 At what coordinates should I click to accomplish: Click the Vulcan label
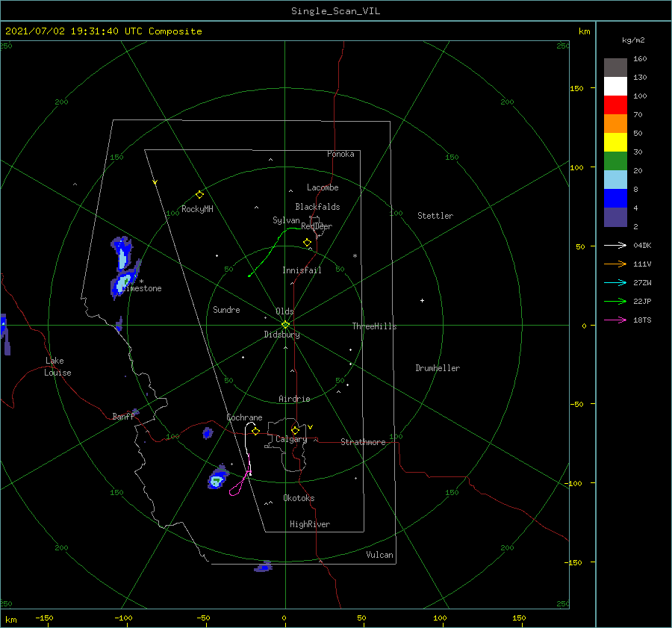[x=379, y=555]
